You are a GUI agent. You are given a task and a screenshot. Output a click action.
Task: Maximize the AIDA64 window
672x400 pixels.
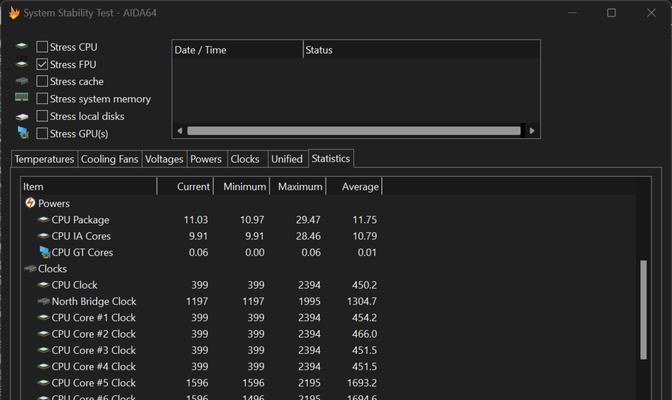click(612, 13)
